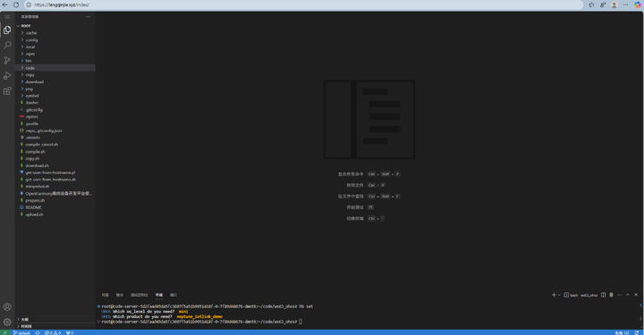
Task: Open the .gitconfig file
Action: point(55,110)
